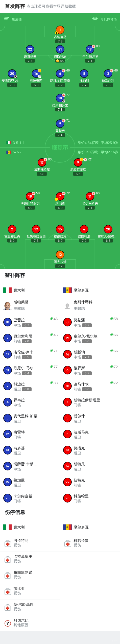Click the 3-5-1-1 Italy formation label
The image size is (120, 644).
click(19, 143)
